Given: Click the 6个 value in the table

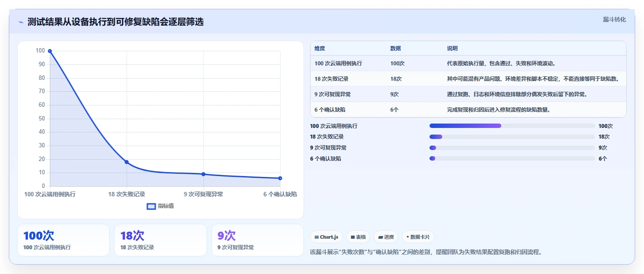Looking at the screenshot, I should click(x=394, y=110).
